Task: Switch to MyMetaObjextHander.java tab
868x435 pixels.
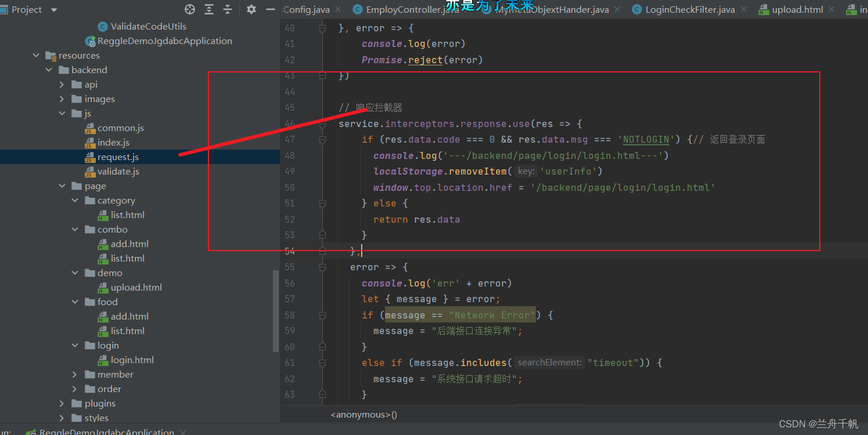Action: coord(546,9)
